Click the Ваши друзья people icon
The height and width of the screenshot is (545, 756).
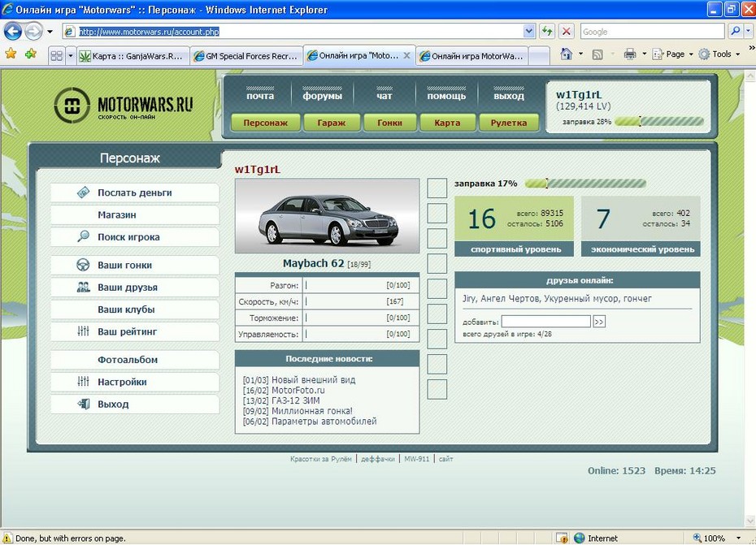pyautogui.click(x=83, y=288)
